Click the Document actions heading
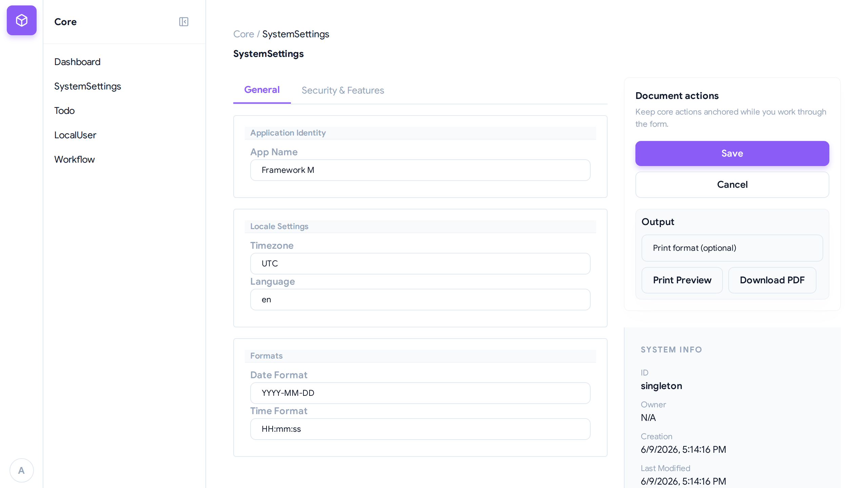The height and width of the screenshot is (488, 868). tap(677, 96)
